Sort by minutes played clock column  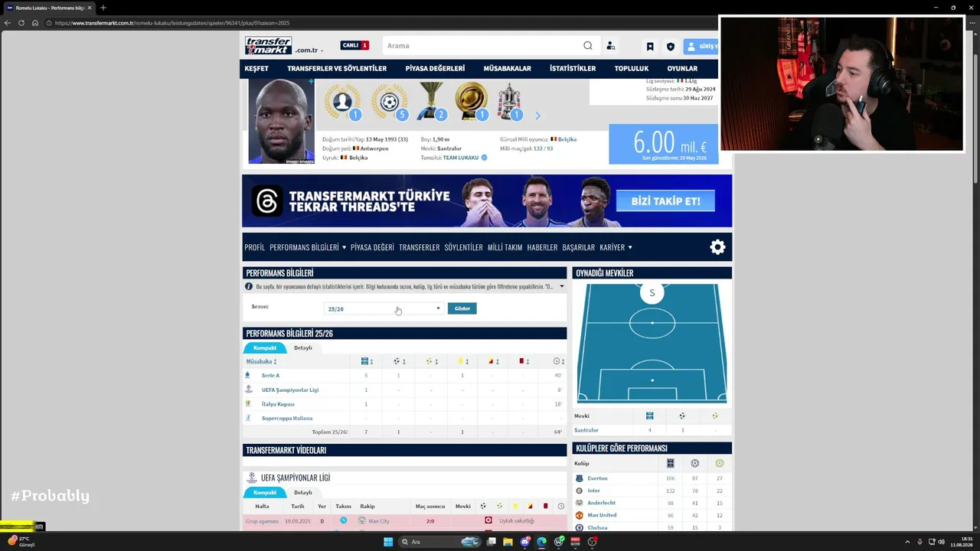(x=559, y=361)
